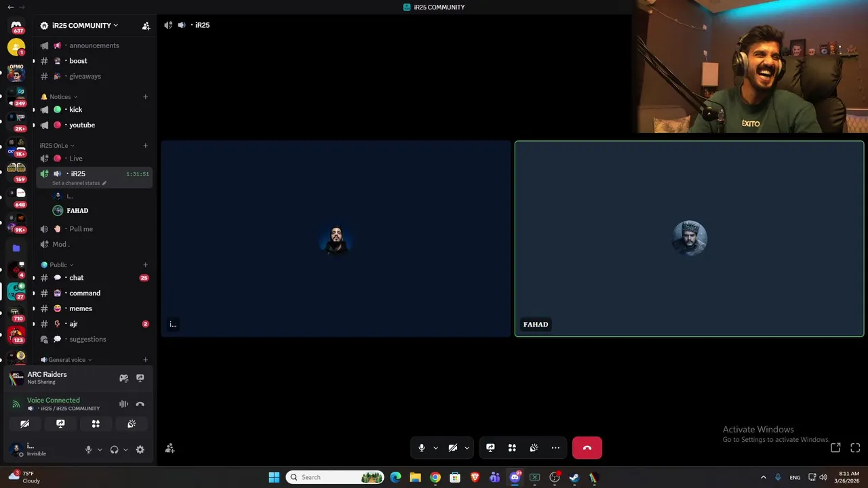Open the giveaways channel
Image resolution: width=868 pixels, height=488 pixels.
tap(94, 77)
